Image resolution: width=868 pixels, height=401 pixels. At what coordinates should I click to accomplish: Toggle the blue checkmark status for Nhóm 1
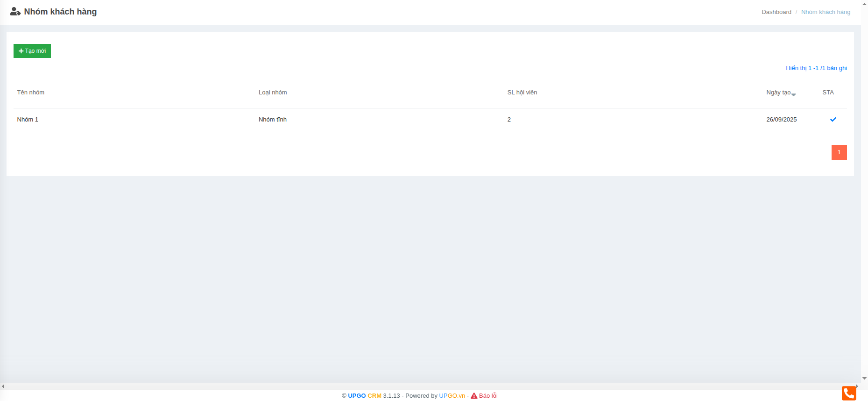pyautogui.click(x=833, y=120)
